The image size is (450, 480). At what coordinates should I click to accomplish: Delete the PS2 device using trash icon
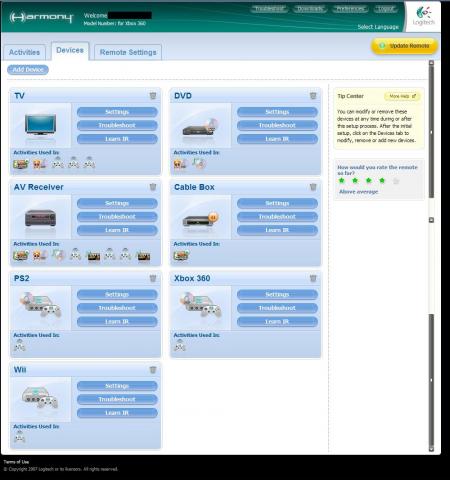point(153,278)
